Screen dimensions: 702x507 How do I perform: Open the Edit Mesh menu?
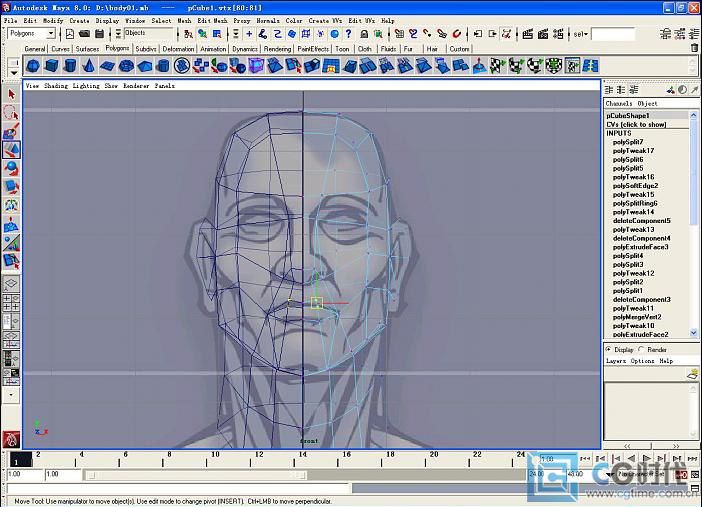coord(212,21)
